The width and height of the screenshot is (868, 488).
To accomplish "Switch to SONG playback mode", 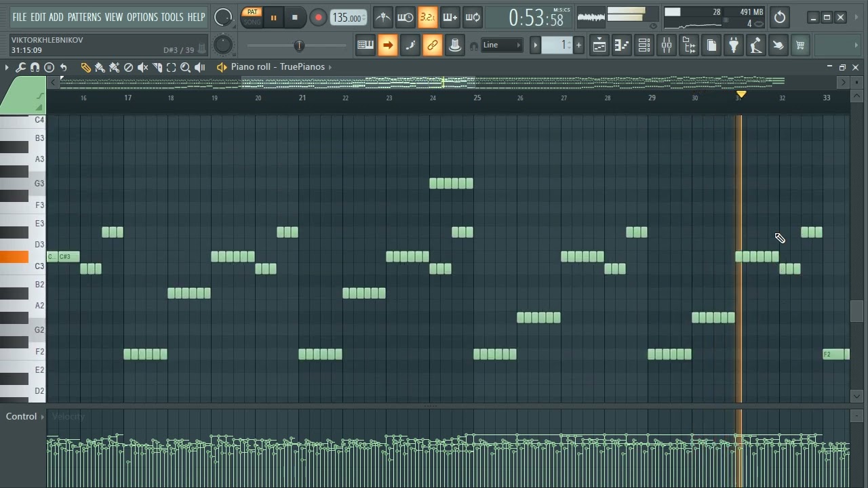I will (252, 22).
